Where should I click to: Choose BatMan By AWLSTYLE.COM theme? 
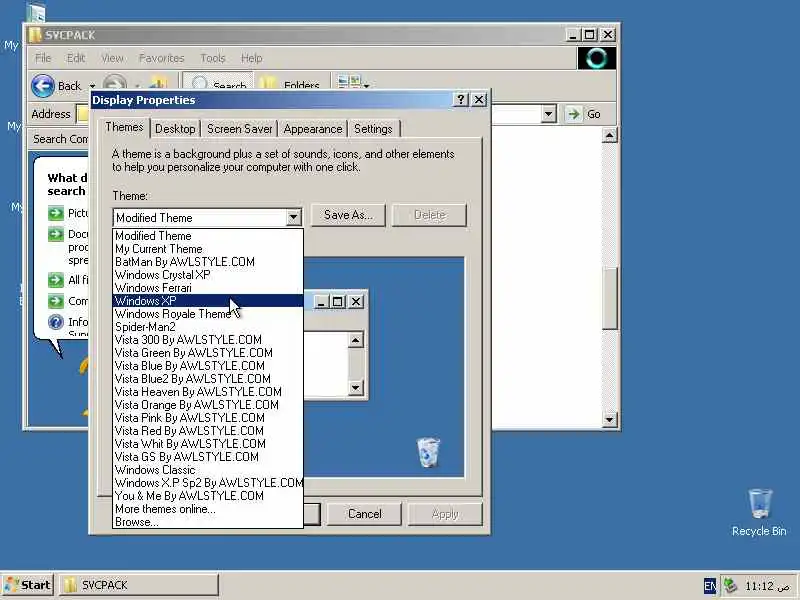tap(208, 262)
